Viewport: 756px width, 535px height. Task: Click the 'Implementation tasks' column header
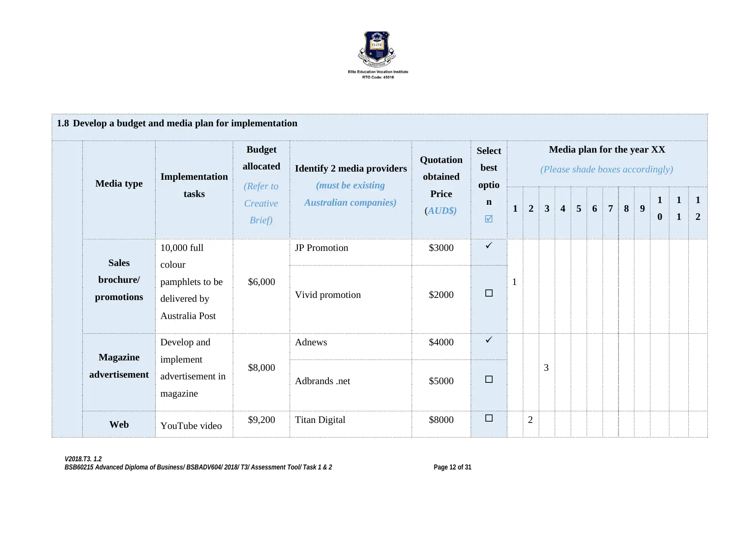(x=194, y=185)
